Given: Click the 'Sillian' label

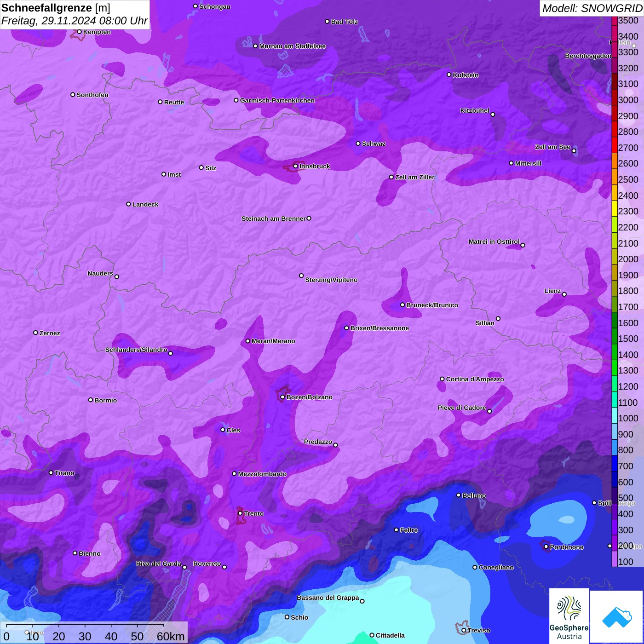Looking at the screenshot, I should (x=485, y=323).
